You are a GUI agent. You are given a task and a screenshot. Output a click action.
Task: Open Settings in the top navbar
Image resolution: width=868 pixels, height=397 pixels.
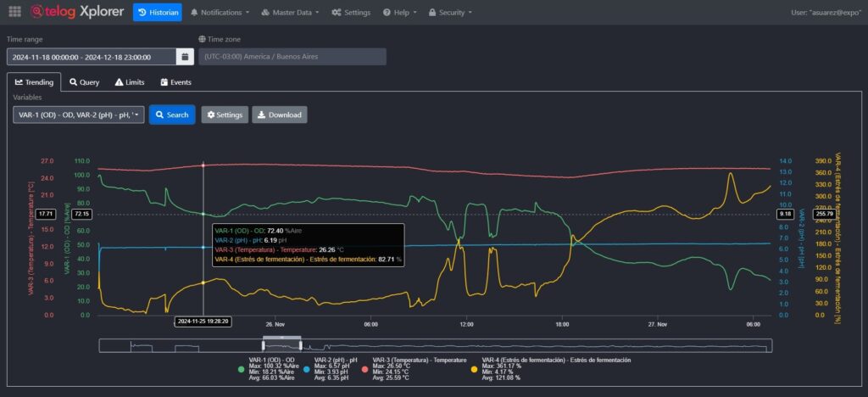351,13
